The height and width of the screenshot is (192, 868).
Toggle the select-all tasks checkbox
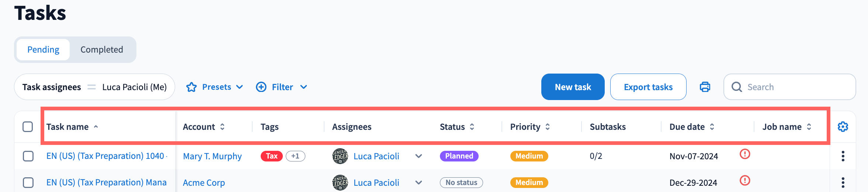tap(28, 127)
